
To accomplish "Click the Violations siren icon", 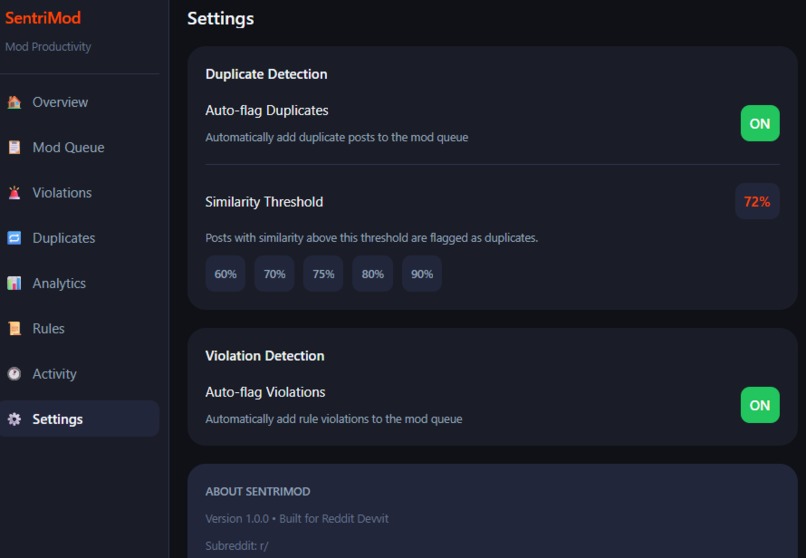I will point(14,193).
